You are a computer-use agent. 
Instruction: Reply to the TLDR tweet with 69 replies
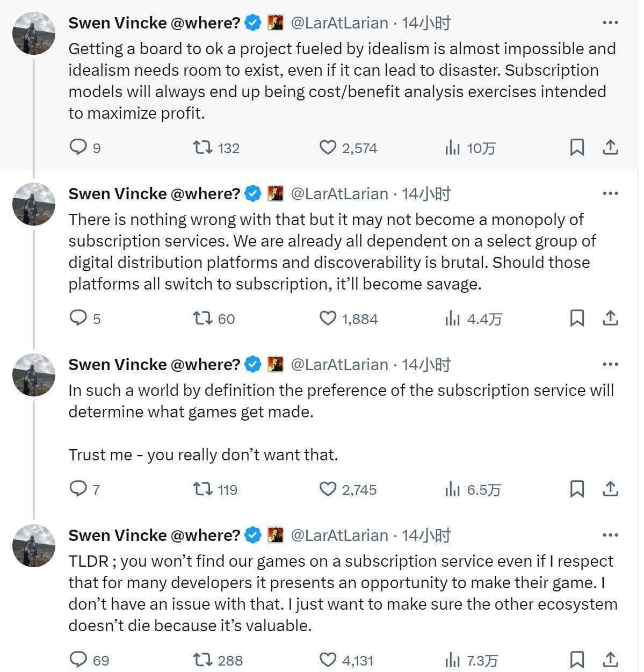click(78, 660)
